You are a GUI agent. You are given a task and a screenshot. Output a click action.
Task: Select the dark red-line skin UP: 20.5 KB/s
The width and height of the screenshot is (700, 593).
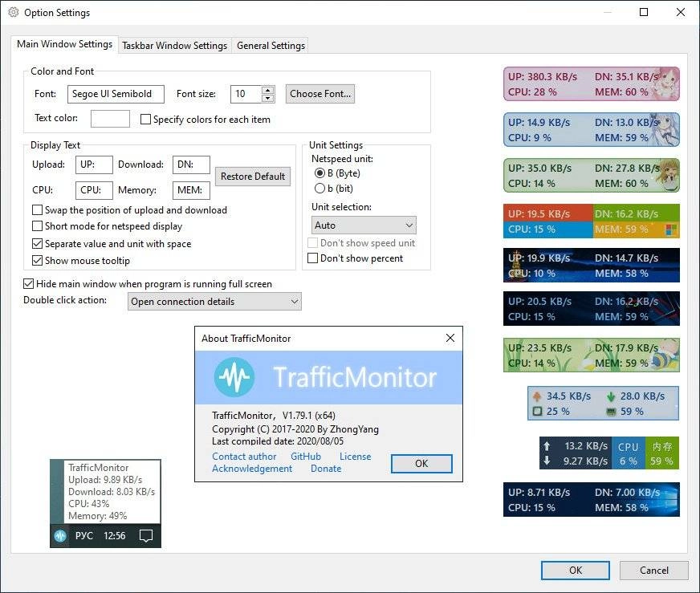[591, 309]
